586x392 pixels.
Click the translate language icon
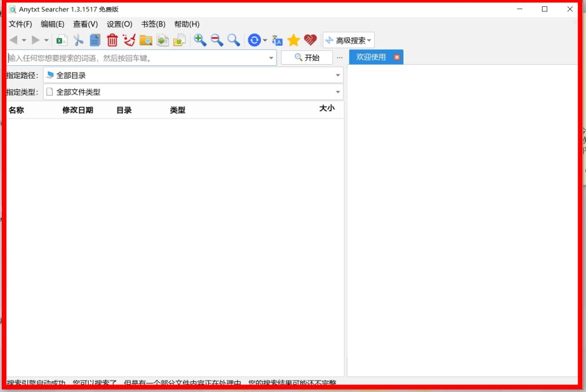(277, 40)
